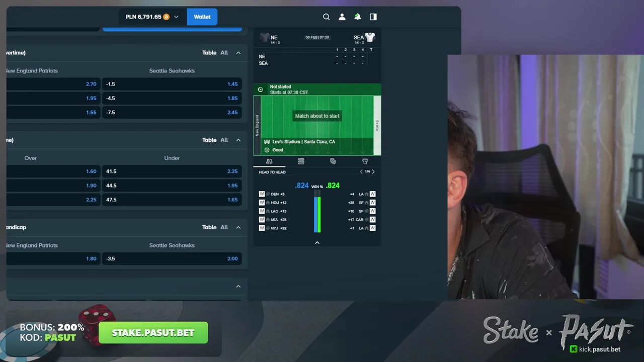644x362 pixels.
Task: Click the blue NE win percentage bar
Action: point(315,214)
